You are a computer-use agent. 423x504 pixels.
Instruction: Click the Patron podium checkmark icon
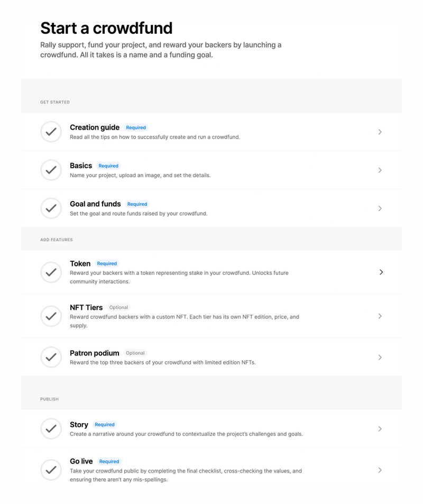(x=51, y=358)
